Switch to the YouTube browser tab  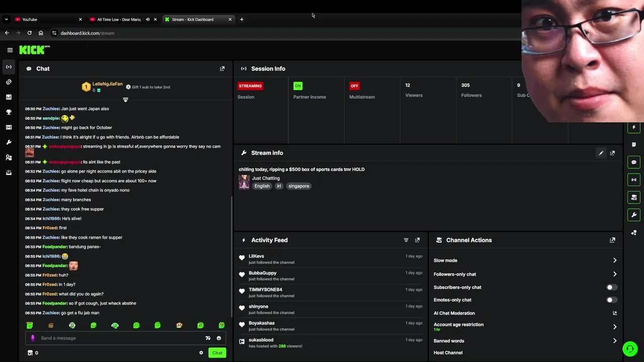point(48,20)
